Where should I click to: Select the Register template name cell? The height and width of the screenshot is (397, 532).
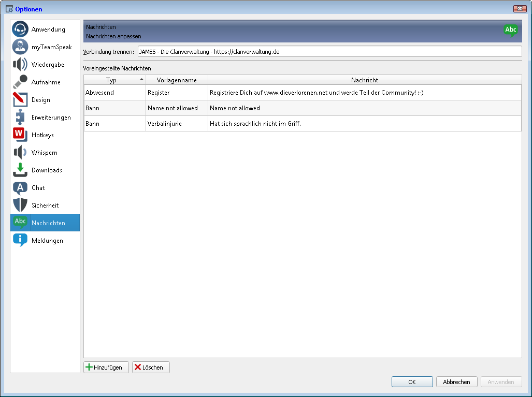[x=177, y=93]
